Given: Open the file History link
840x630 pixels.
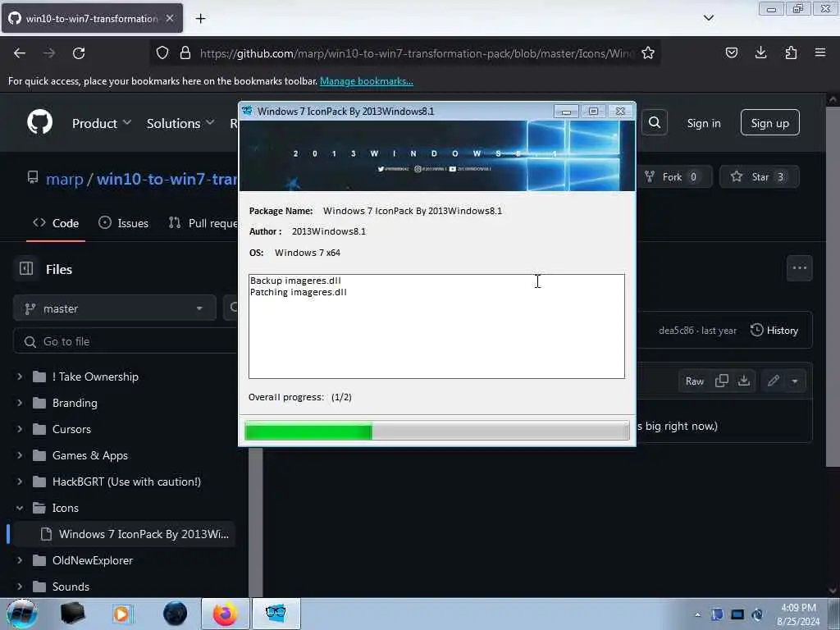Looking at the screenshot, I should [x=774, y=330].
